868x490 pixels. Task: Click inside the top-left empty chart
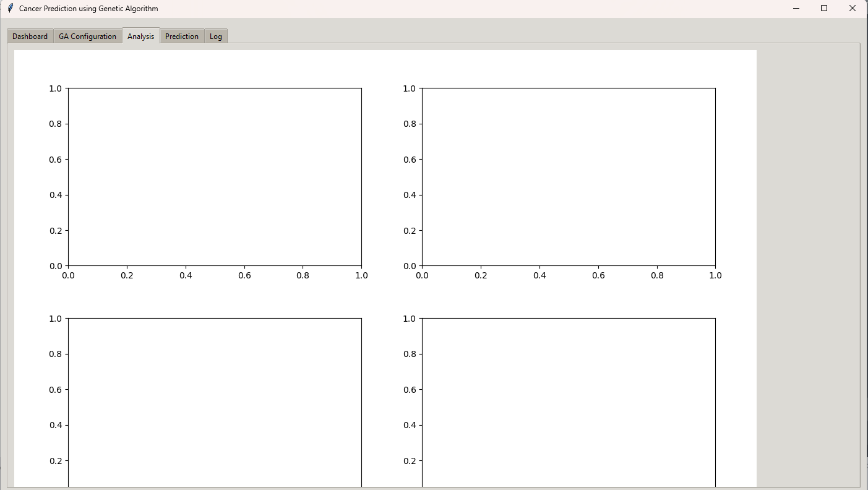[215, 177]
